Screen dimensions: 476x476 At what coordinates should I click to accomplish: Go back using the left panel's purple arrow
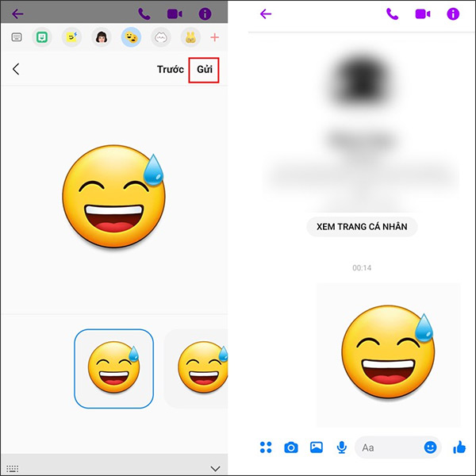(x=17, y=13)
